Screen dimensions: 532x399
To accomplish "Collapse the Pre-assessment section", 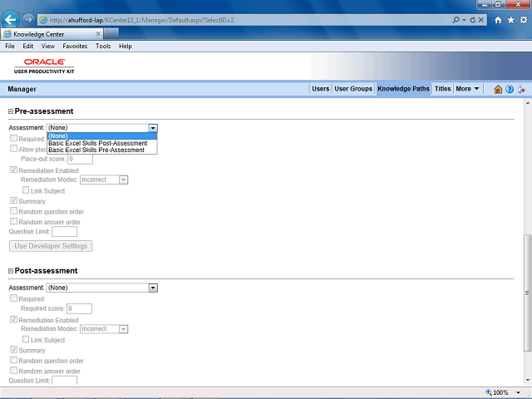I will pos(11,111).
